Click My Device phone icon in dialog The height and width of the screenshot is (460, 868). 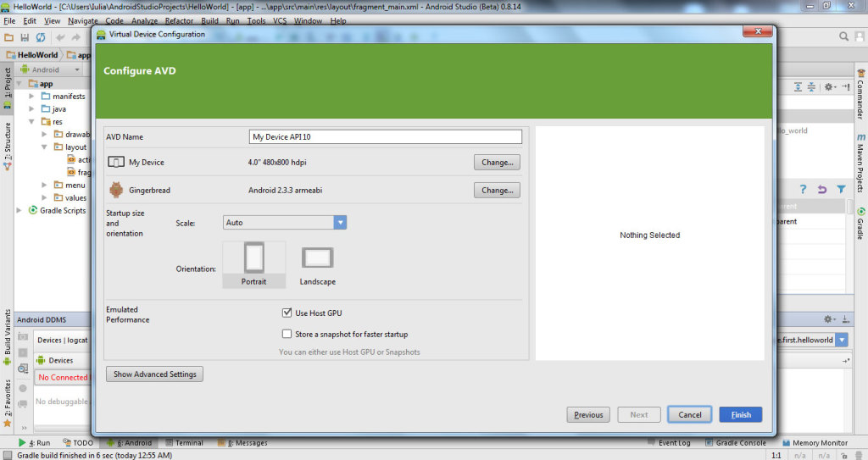(x=115, y=162)
